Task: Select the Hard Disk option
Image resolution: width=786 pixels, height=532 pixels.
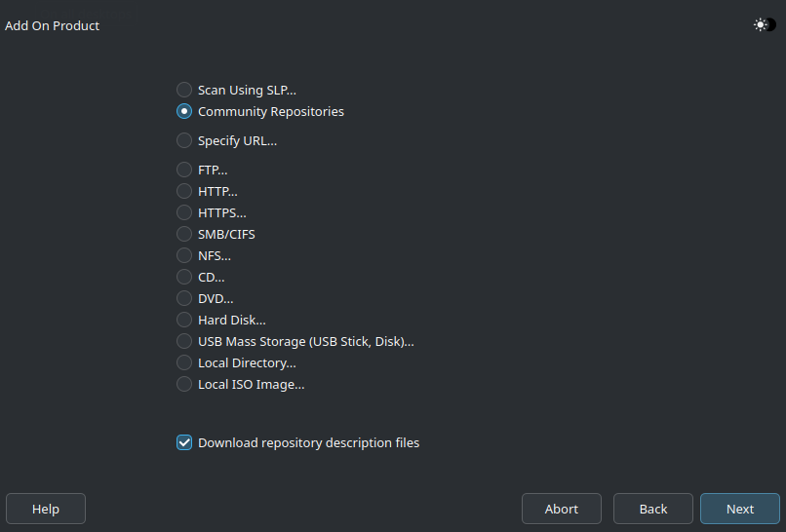Action: click(x=184, y=320)
